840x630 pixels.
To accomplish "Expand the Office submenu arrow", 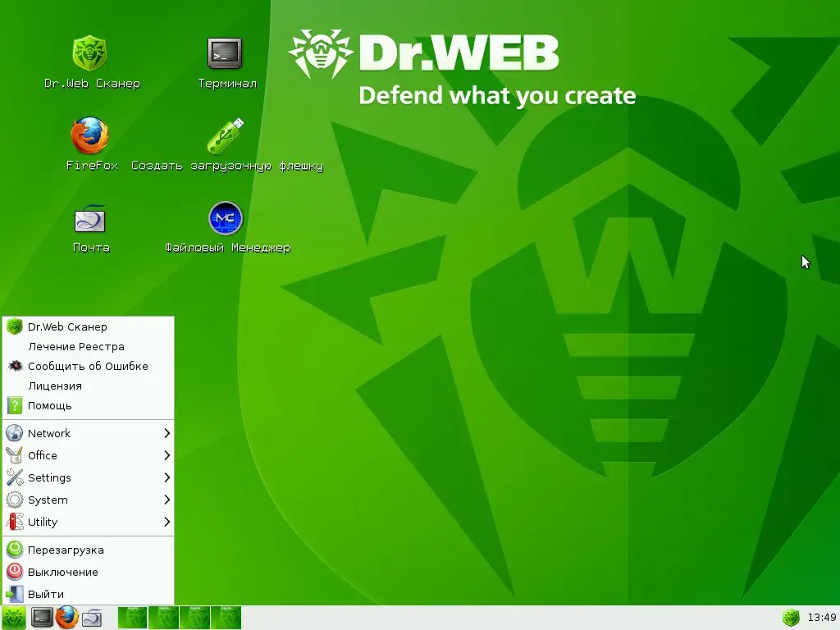I will click(x=167, y=455).
